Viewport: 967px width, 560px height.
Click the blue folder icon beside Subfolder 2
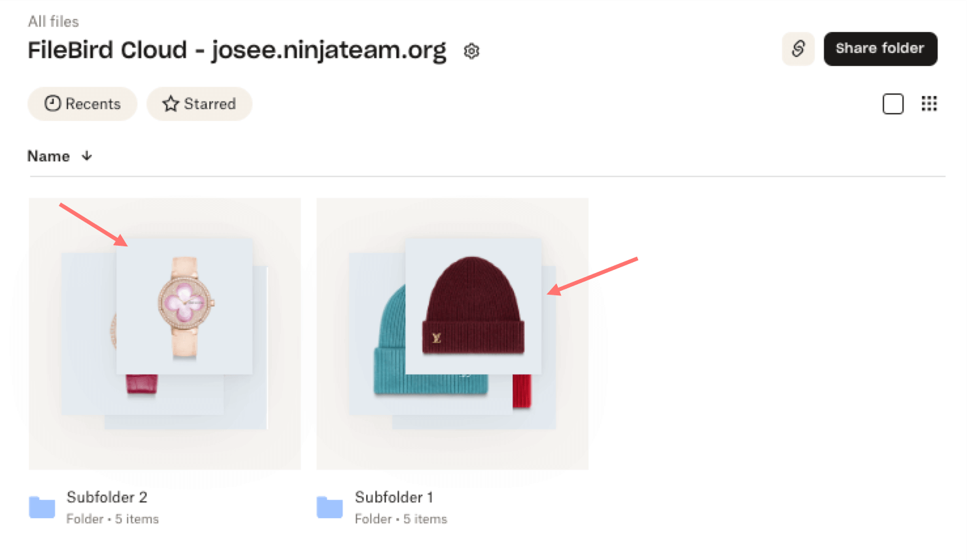(42, 507)
